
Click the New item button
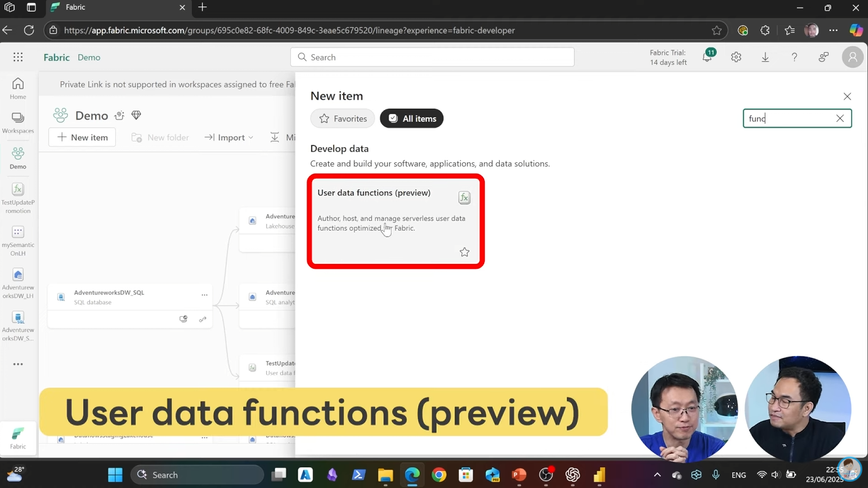(x=82, y=137)
